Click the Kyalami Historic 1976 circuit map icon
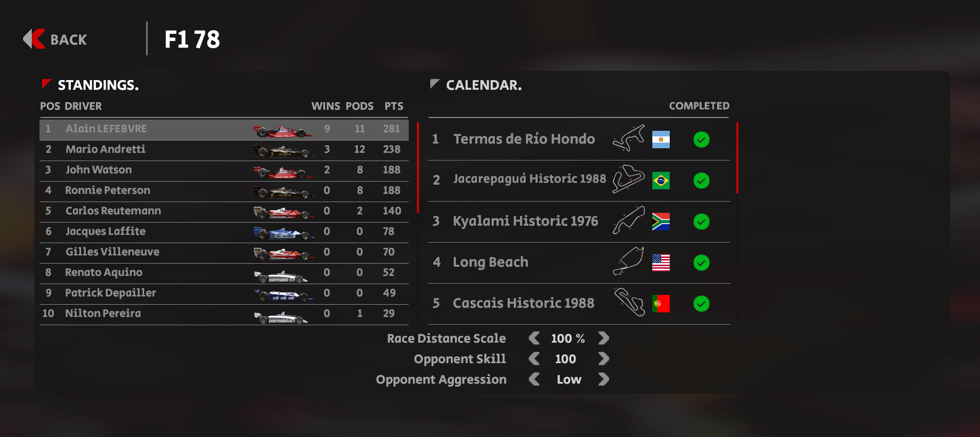Screen dimensions: 980x437 click(629, 221)
